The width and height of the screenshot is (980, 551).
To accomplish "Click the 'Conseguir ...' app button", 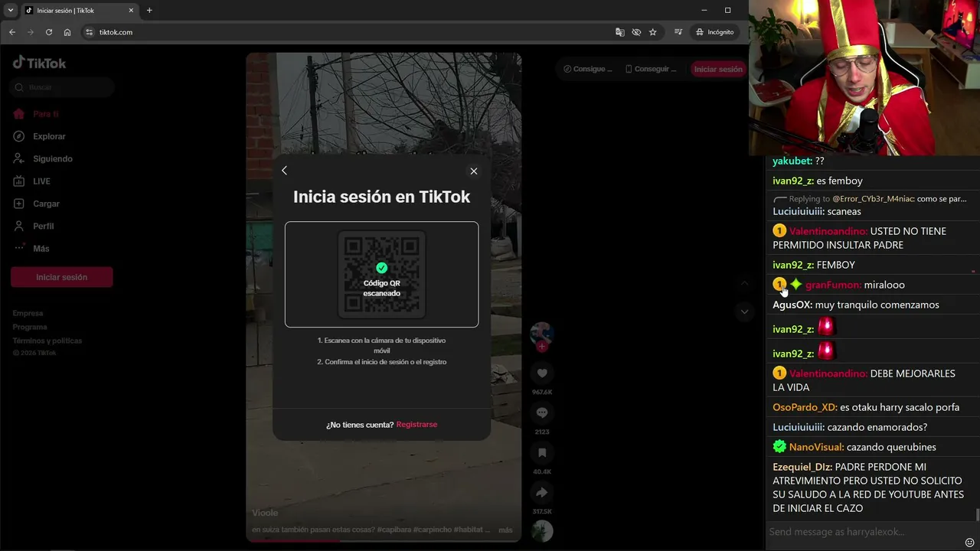I will pyautogui.click(x=652, y=69).
